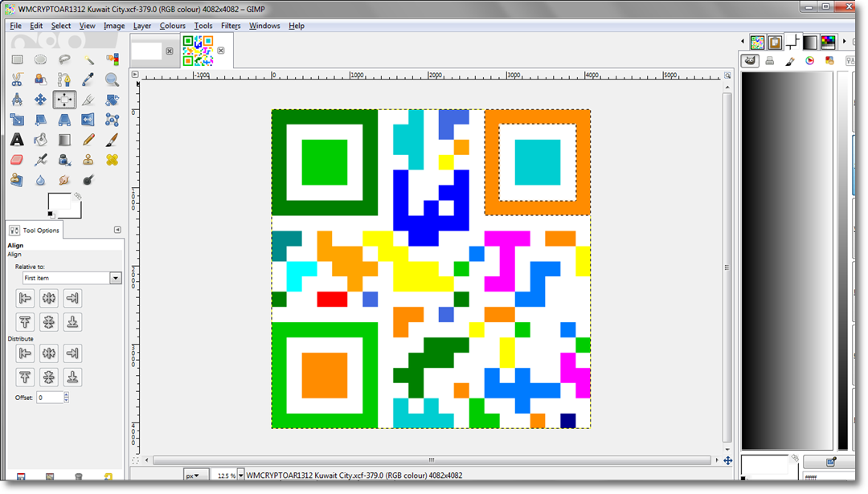Open the Tool Options tab configuration menu

117,230
